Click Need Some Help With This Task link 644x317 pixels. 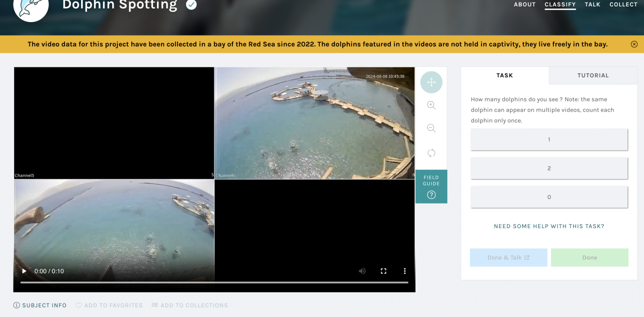tap(549, 227)
